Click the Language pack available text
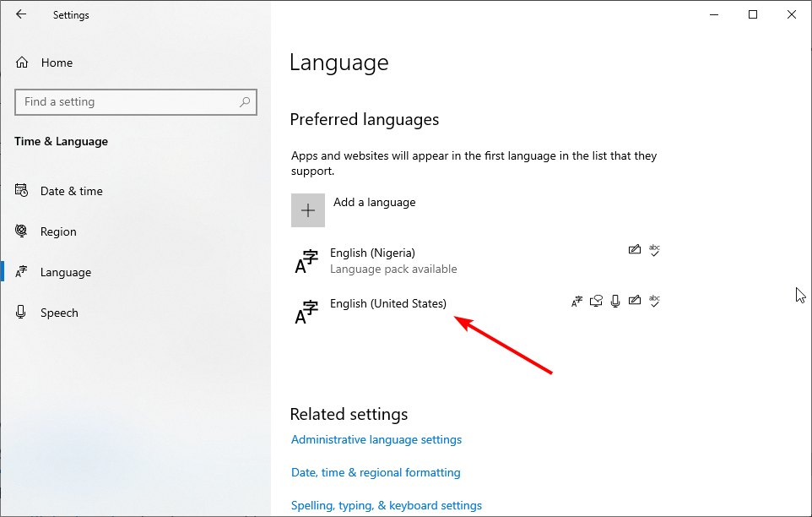Viewport: 812px width, 517px height. (393, 269)
